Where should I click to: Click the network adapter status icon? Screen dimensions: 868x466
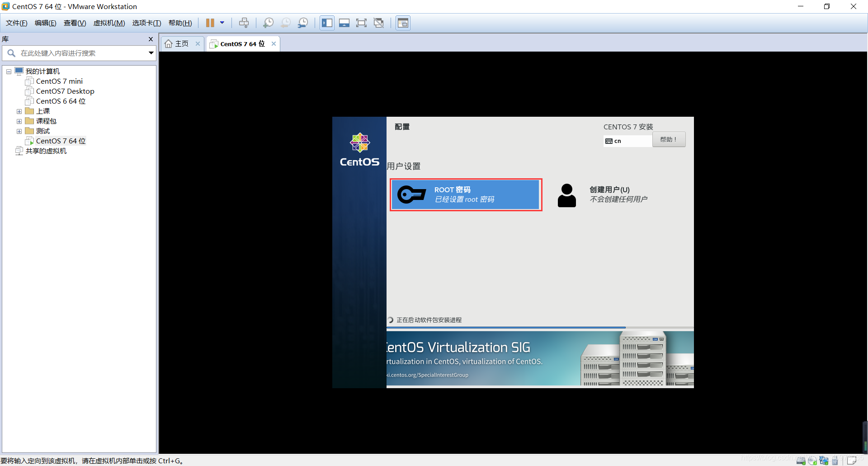824,461
